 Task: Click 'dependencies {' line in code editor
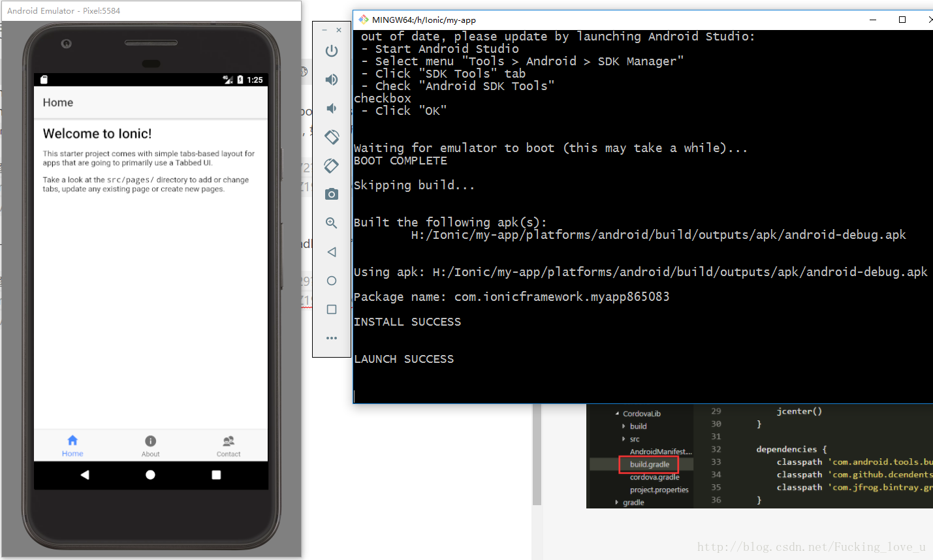pyautogui.click(x=791, y=449)
